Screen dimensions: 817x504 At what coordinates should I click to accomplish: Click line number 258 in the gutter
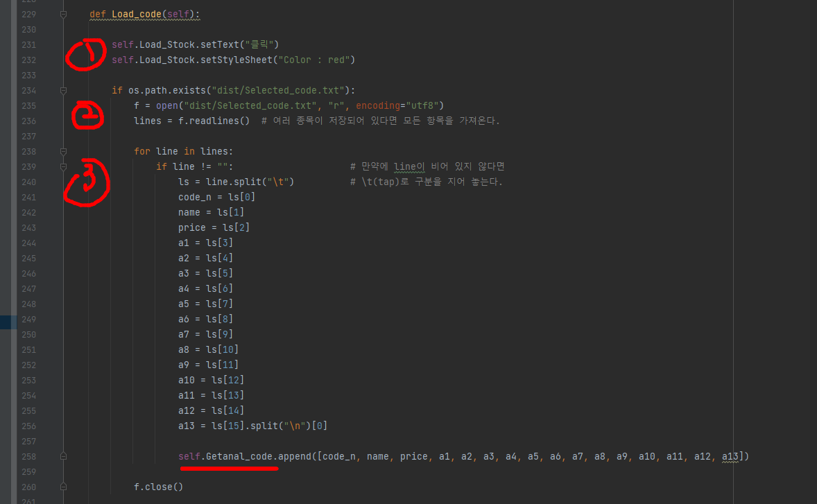(x=28, y=457)
